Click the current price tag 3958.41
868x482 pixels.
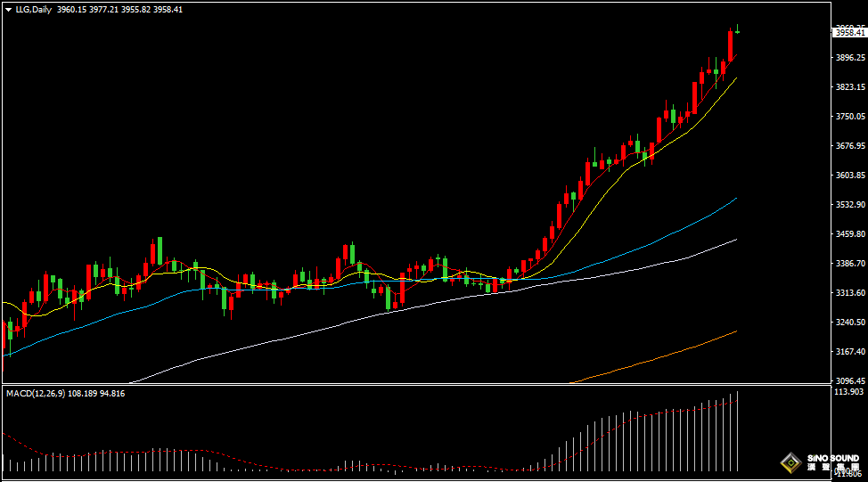pyautogui.click(x=849, y=33)
